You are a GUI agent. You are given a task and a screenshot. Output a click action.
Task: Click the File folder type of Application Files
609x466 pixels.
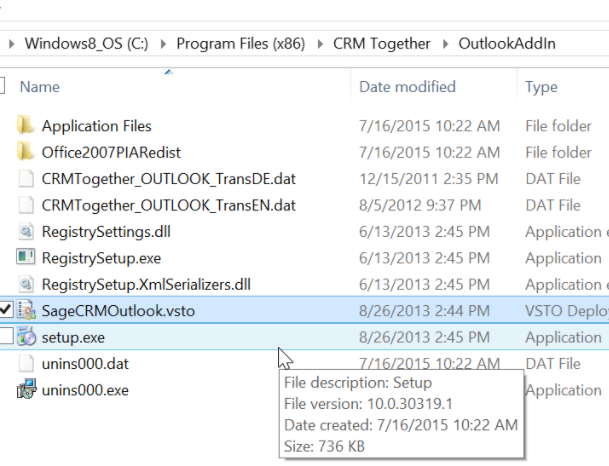click(x=558, y=126)
